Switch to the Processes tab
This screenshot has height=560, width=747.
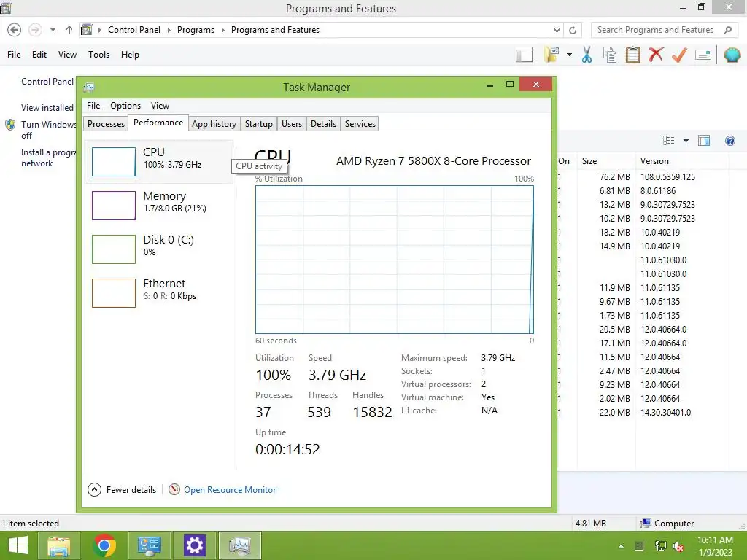coord(106,124)
